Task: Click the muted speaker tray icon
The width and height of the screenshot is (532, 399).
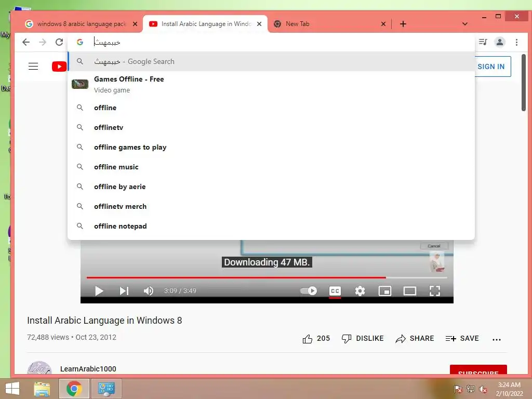Action: (x=483, y=389)
